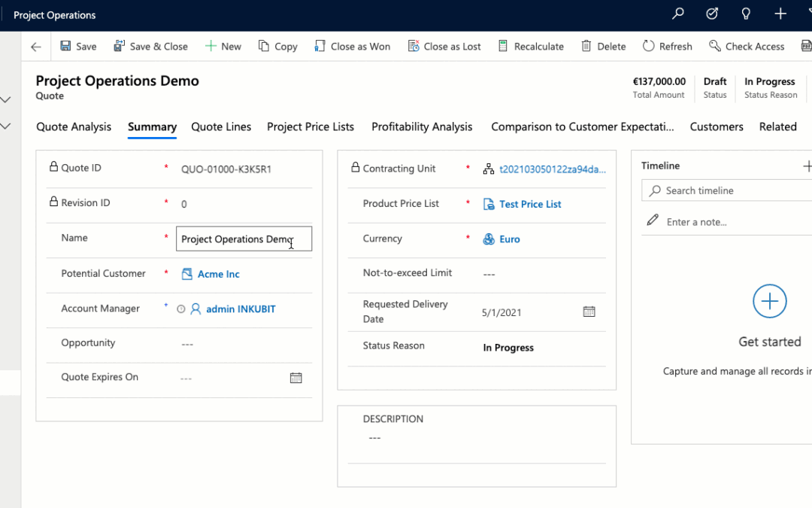This screenshot has height=508, width=812.
Task: Select the Summary tab
Action: coord(152,127)
